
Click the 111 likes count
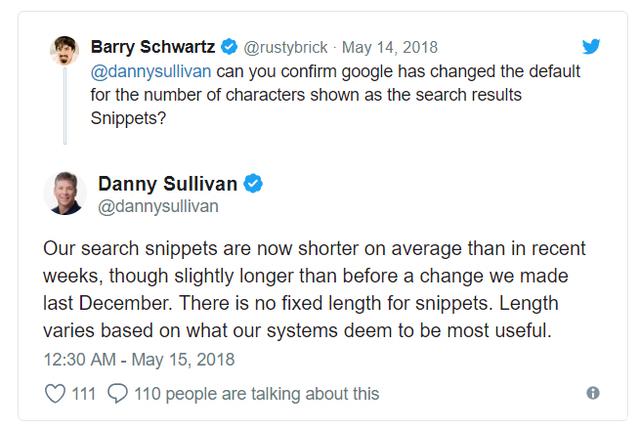84,393
